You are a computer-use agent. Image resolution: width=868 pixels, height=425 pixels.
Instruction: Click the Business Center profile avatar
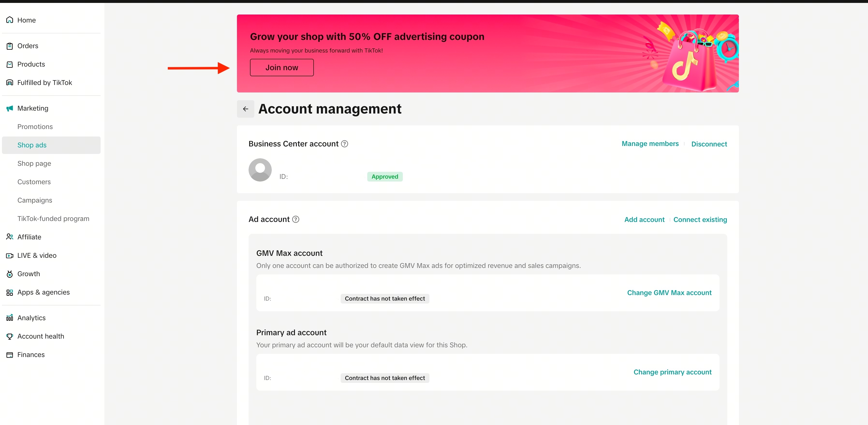[x=260, y=170]
